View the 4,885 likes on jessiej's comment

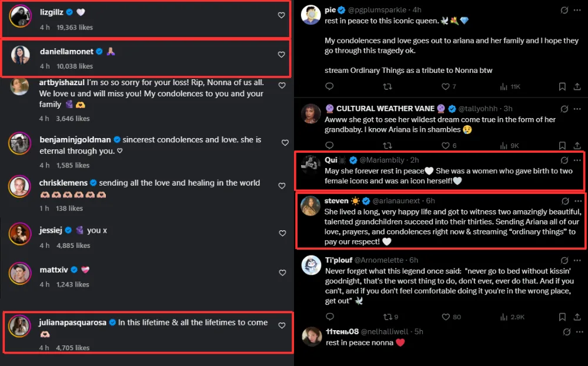[73, 246]
